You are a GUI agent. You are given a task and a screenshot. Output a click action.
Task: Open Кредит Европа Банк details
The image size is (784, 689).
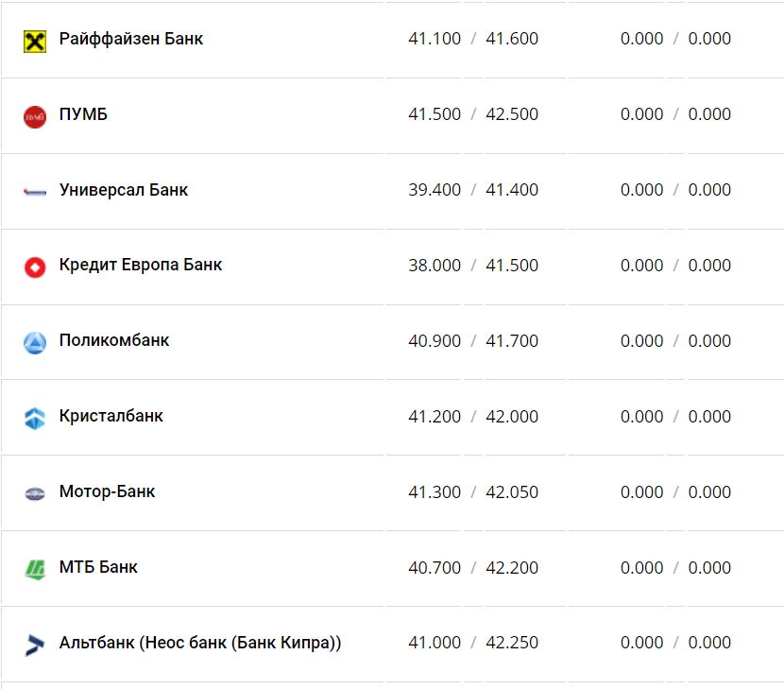tap(140, 266)
